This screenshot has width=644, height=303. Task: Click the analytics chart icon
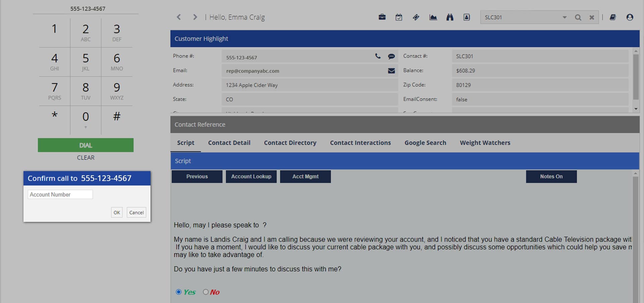(433, 17)
